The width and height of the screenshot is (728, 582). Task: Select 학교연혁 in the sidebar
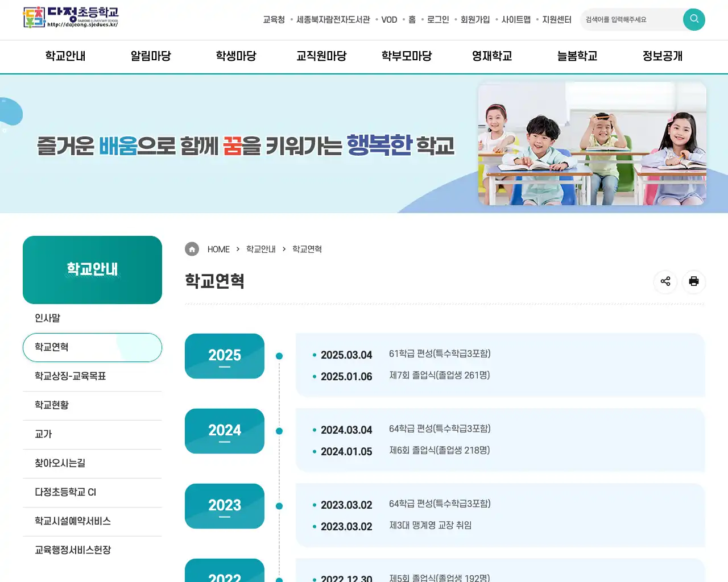pyautogui.click(x=92, y=347)
